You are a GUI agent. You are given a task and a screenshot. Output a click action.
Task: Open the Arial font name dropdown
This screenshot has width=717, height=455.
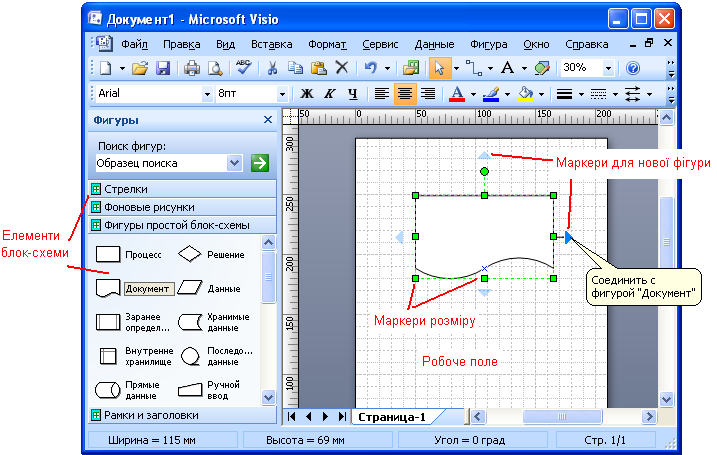207,94
